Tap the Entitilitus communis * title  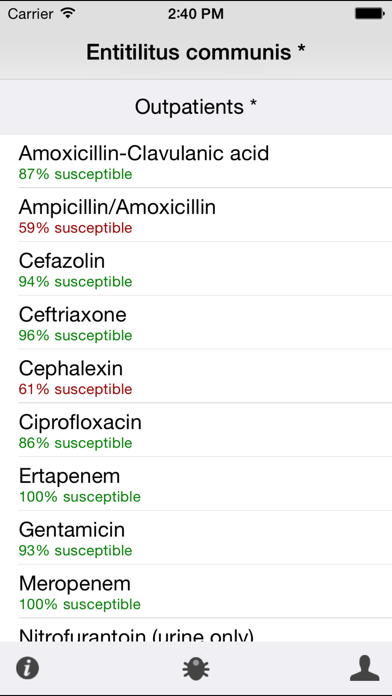pos(196,52)
